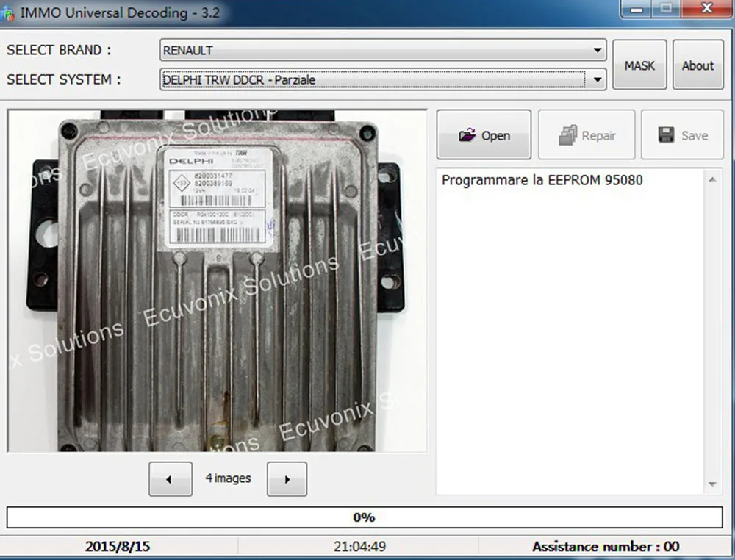The width and height of the screenshot is (735, 560).
Task: Click the Save button label
Action: pyautogui.click(x=695, y=136)
